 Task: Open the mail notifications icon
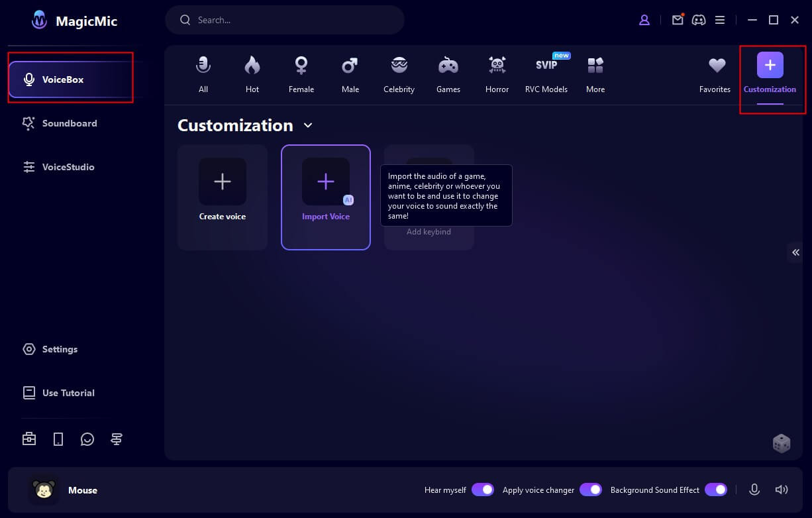coord(677,20)
